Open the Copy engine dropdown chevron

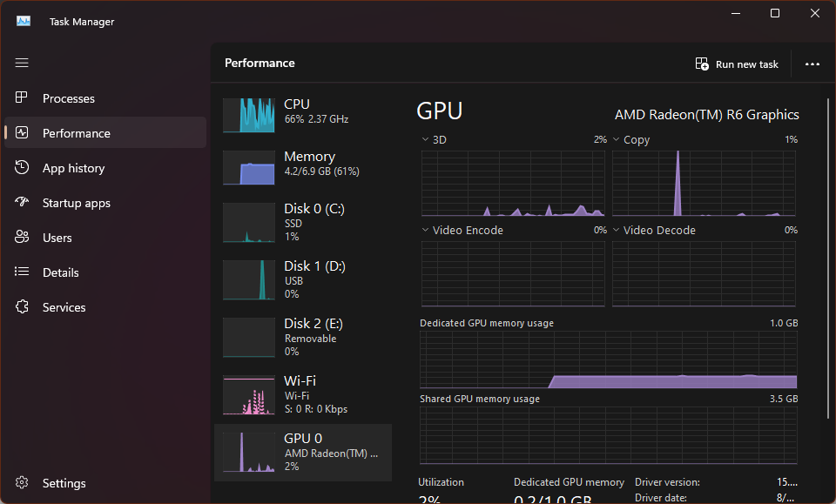(616, 139)
